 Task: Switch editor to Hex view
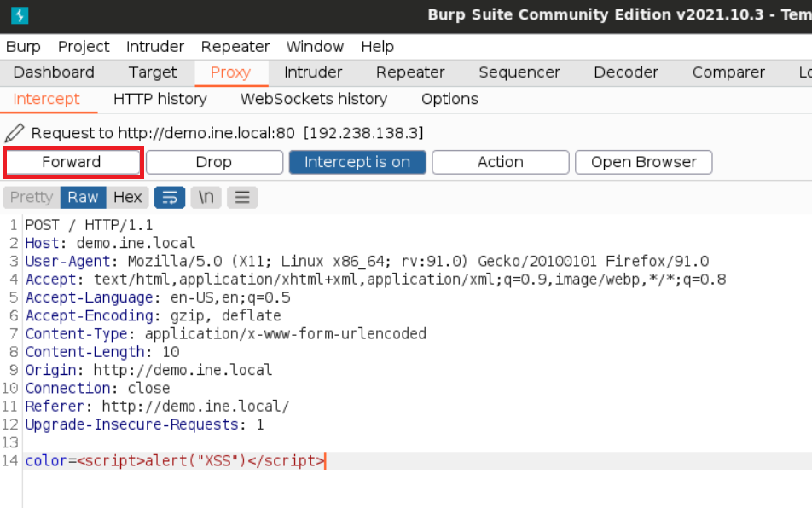[x=127, y=197]
